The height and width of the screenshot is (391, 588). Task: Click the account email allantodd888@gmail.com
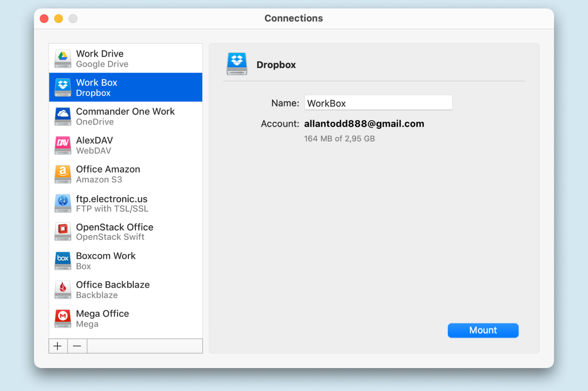pyautogui.click(x=364, y=124)
